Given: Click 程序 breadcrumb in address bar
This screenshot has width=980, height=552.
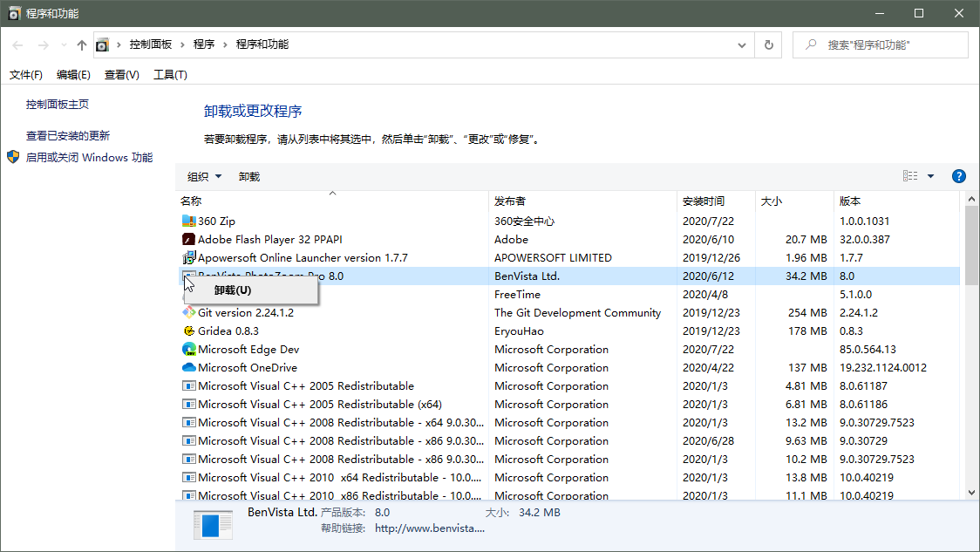Looking at the screenshot, I should tap(204, 44).
